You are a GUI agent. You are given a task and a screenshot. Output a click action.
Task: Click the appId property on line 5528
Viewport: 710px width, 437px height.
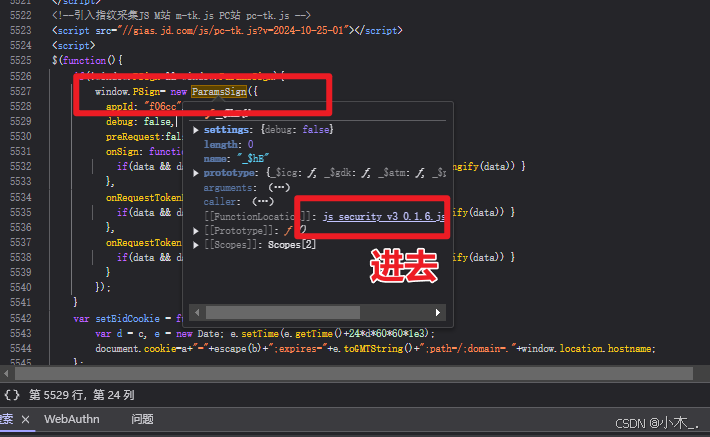tap(122, 107)
